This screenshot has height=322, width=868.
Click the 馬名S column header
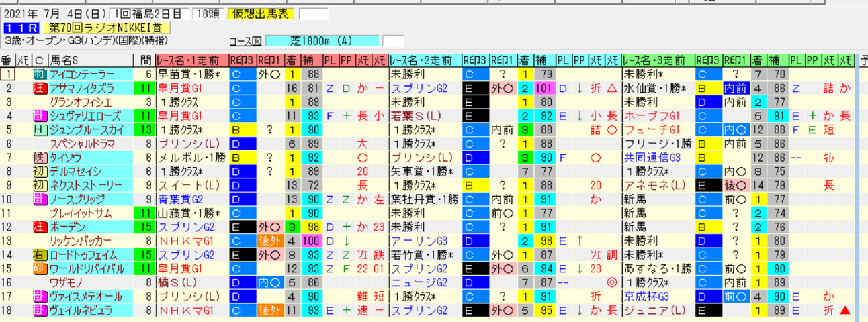pyautogui.click(x=91, y=60)
